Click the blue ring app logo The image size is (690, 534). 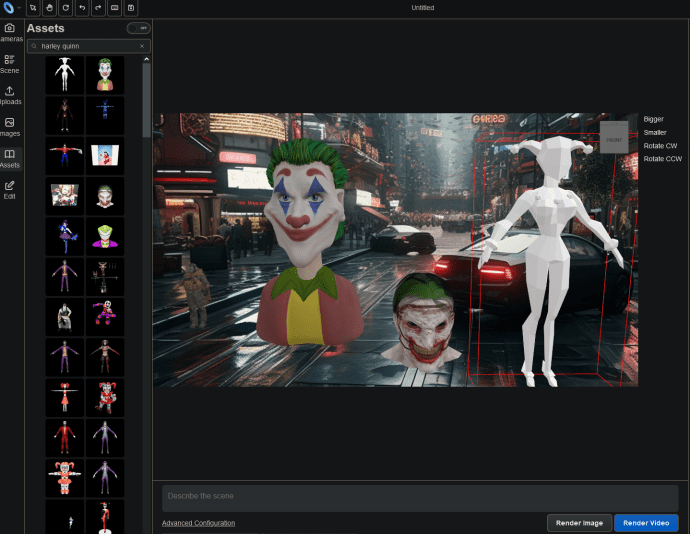coord(8,7)
